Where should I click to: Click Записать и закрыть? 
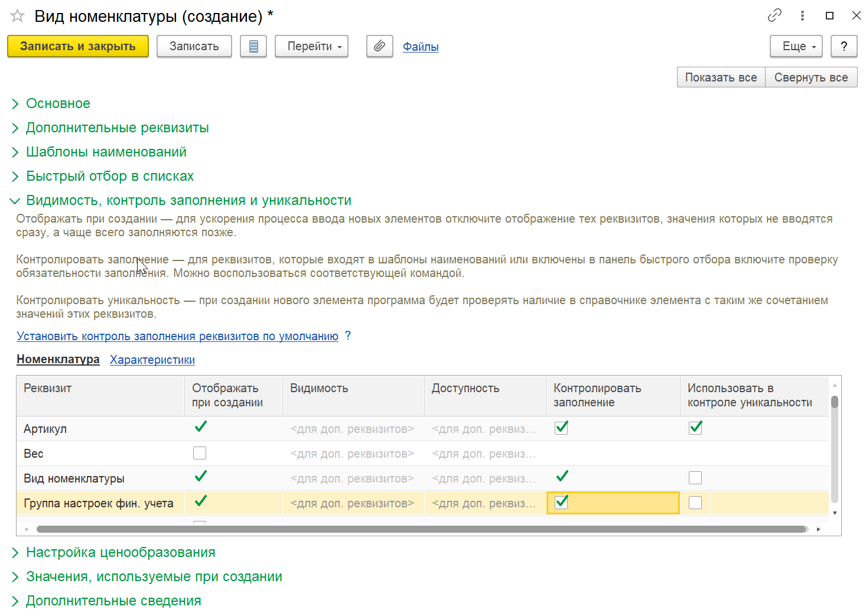click(78, 46)
